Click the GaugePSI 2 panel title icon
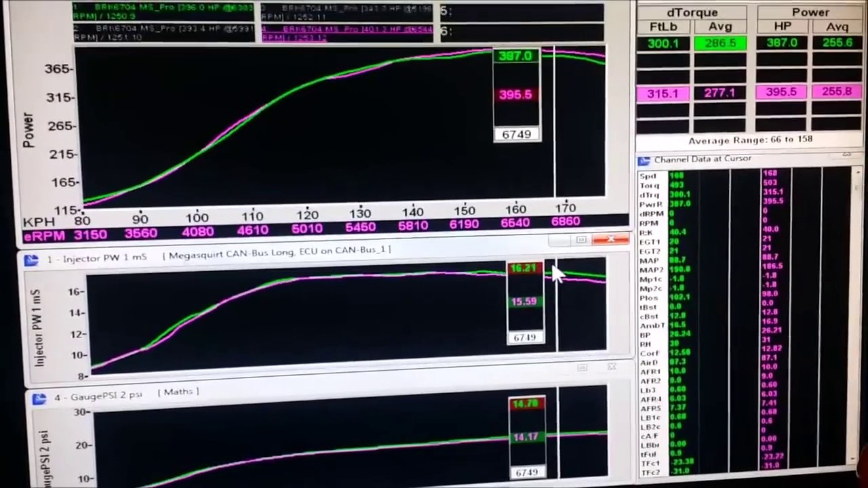 39,399
